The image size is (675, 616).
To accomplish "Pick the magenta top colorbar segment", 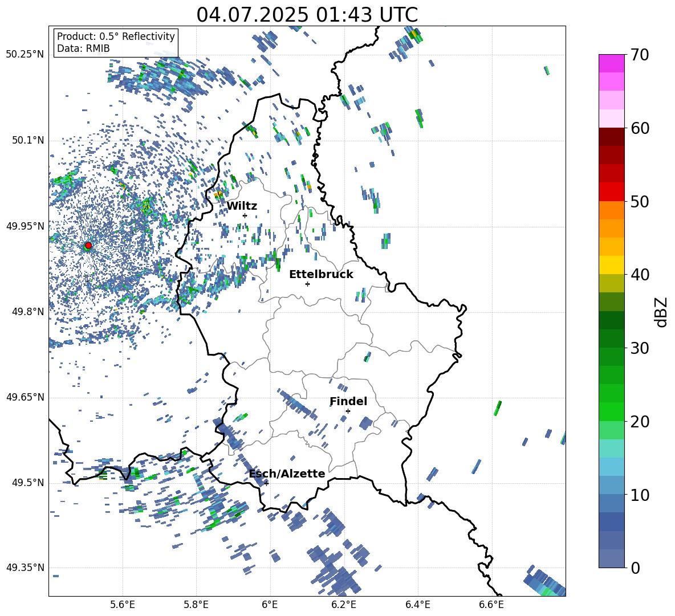I will tap(611, 63).
